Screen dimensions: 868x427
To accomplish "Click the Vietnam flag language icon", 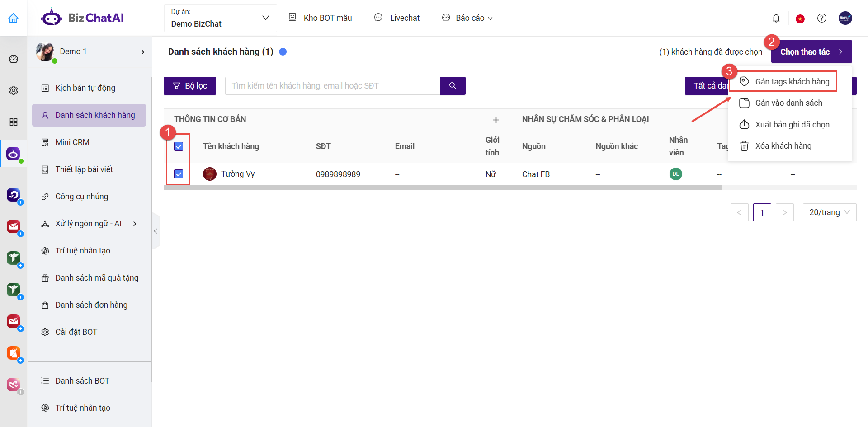I will [x=800, y=19].
